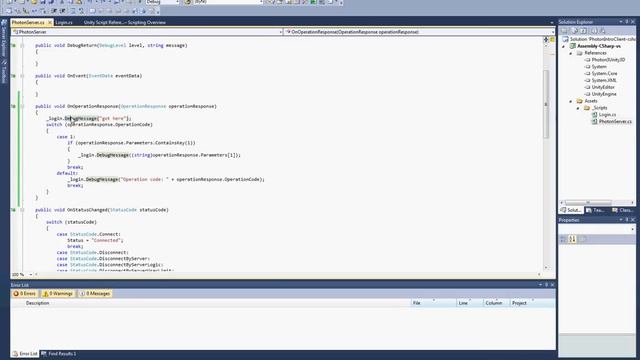The height and width of the screenshot is (360, 640).
Task: Sort Error List by File column
Action: (433, 303)
